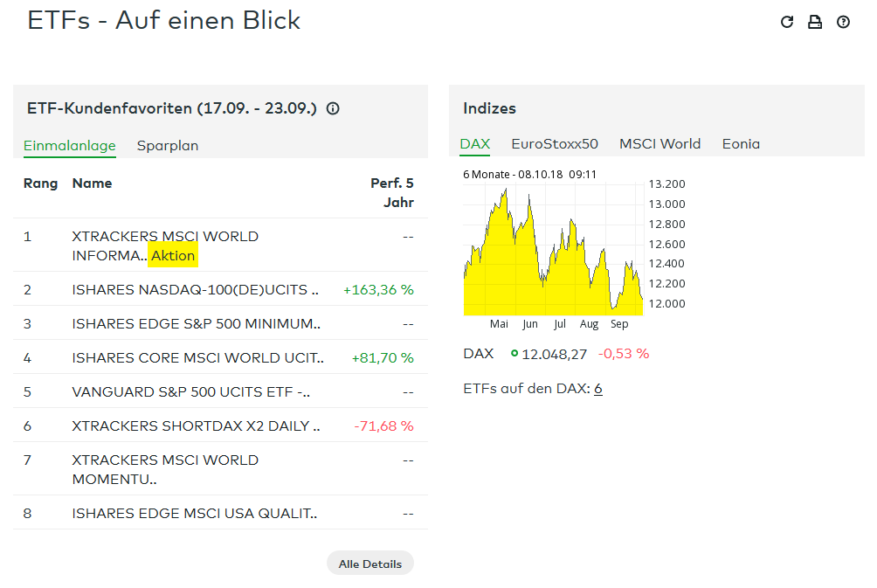This screenshot has width=877, height=588.
Task: Open XTRACKERS MSCI WORLD INFORMA.. entry
Action: (165, 246)
